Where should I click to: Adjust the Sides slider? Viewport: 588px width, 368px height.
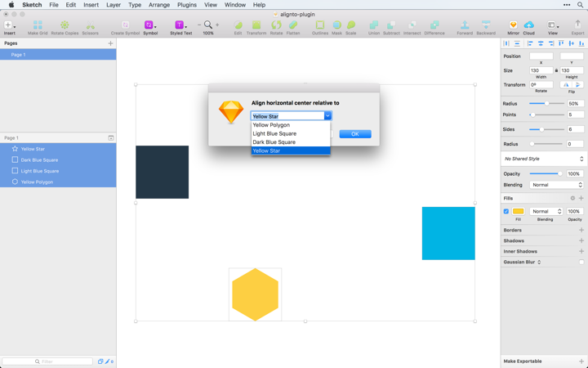(546, 129)
